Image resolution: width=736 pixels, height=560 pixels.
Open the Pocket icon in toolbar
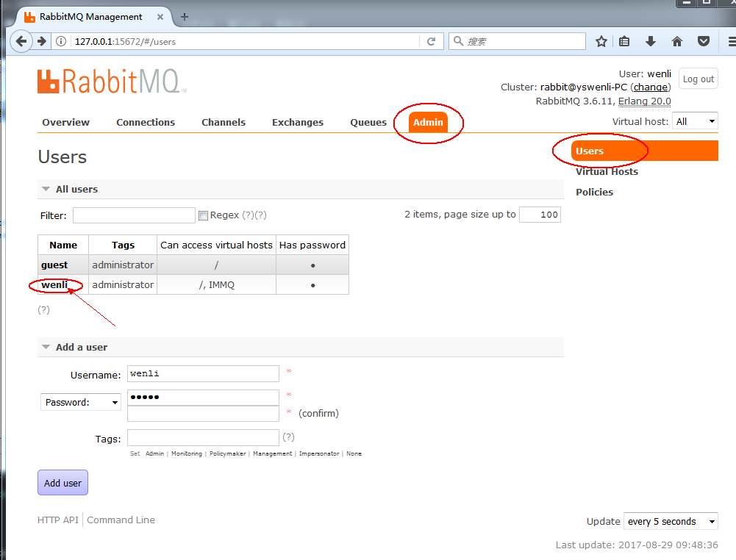pyautogui.click(x=703, y=41)
